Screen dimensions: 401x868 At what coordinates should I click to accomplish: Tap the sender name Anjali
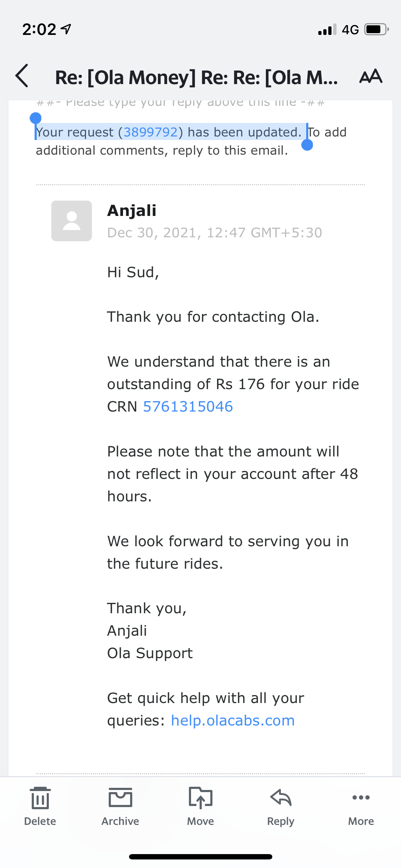132,211
